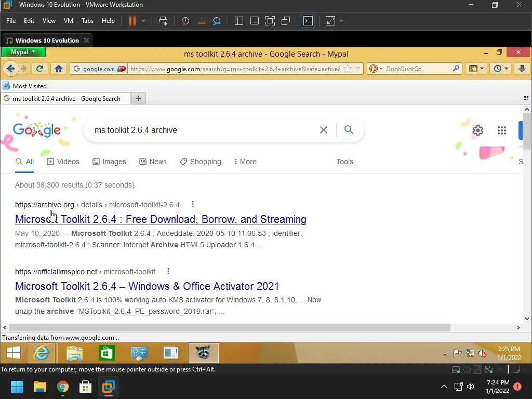Click the stretch guest display icon
Screen dimensions: 532x399
click(x=330, y=21)
